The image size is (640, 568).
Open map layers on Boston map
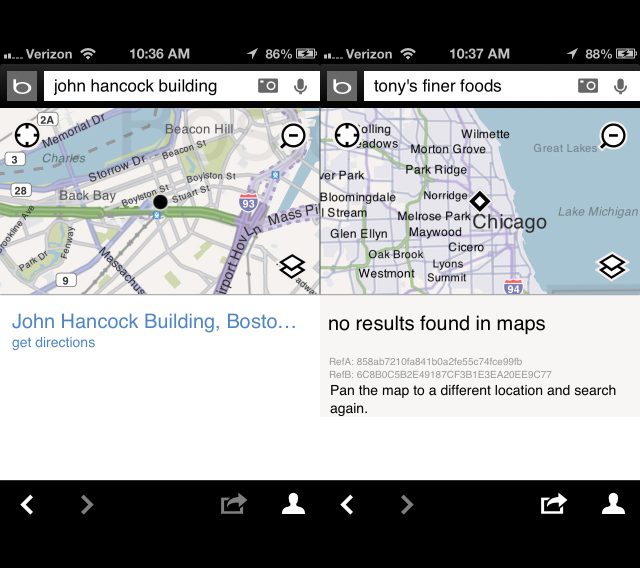coord(292,266)
